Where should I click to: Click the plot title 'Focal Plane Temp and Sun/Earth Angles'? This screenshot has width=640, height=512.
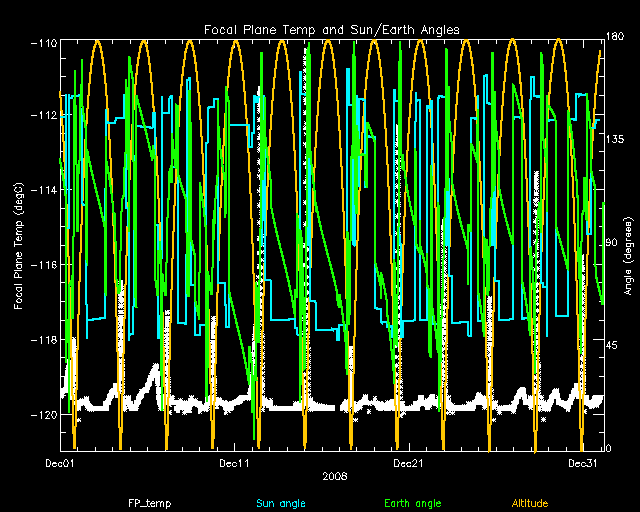[332, 30]
